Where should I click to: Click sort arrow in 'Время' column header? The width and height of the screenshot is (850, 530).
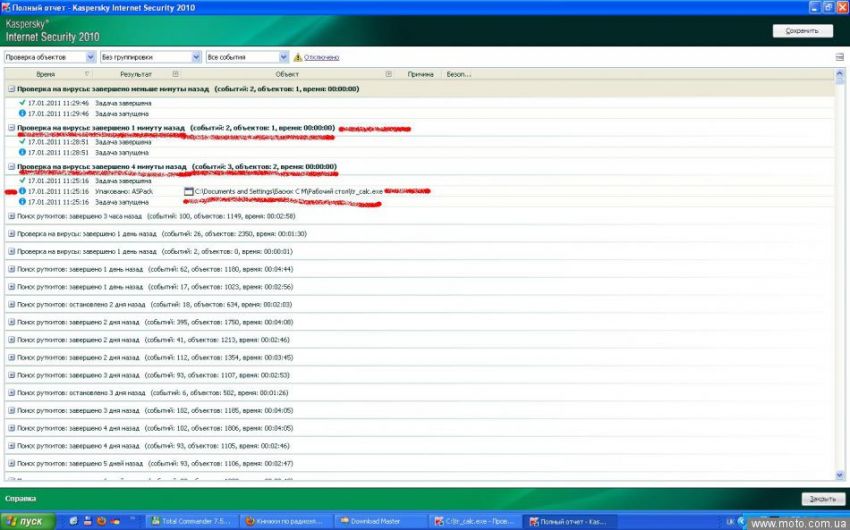pos(87,74)
